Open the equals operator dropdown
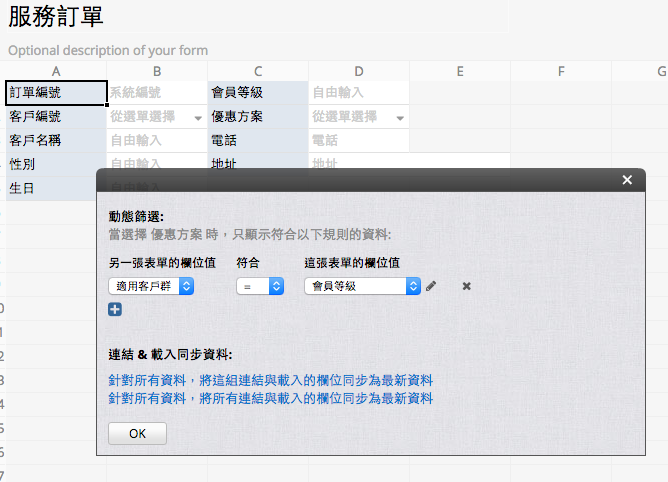 (x=260, y=286)
